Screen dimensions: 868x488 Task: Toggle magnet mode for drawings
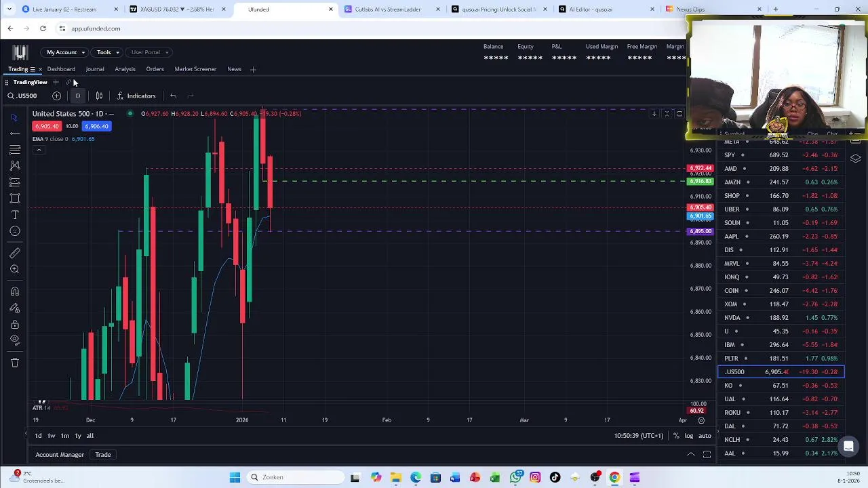[14, 291]
